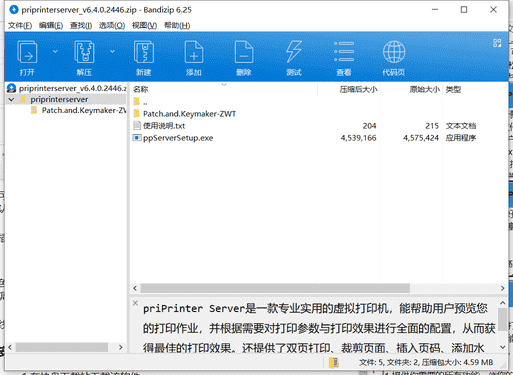This screenshot has width=513, height=375.
Task: Click the Test (测试) lightning icon
Action: pyautogui.click(x=294, y=52)
